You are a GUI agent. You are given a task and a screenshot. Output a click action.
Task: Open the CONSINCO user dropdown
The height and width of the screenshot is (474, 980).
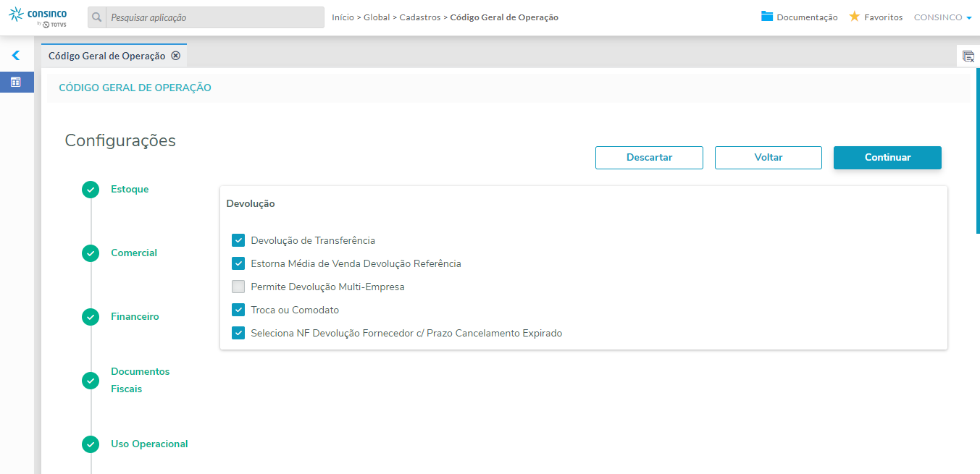point(942,17)
